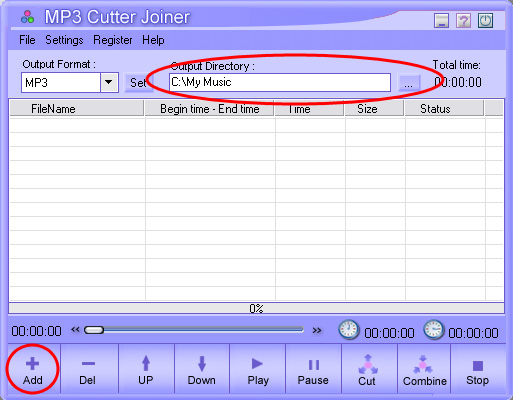Open the Settings menu
Screen dimensions: 513x400
pyautogui.click(x=64, y=40)
